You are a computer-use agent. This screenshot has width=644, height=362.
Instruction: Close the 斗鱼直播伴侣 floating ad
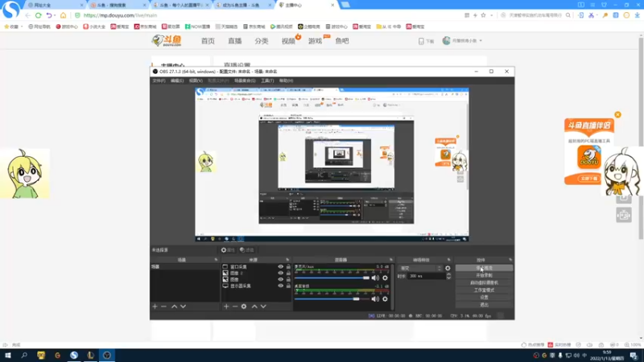(x=617, y=114)
